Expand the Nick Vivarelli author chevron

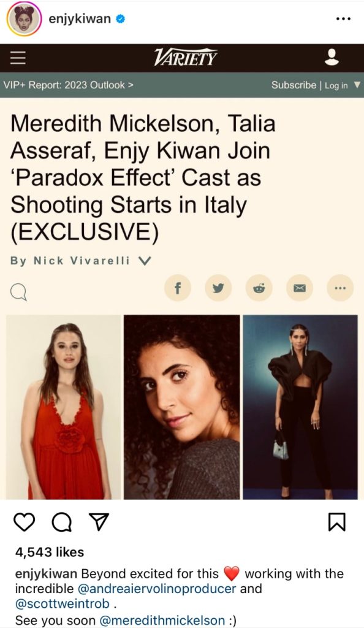(145, 261)
